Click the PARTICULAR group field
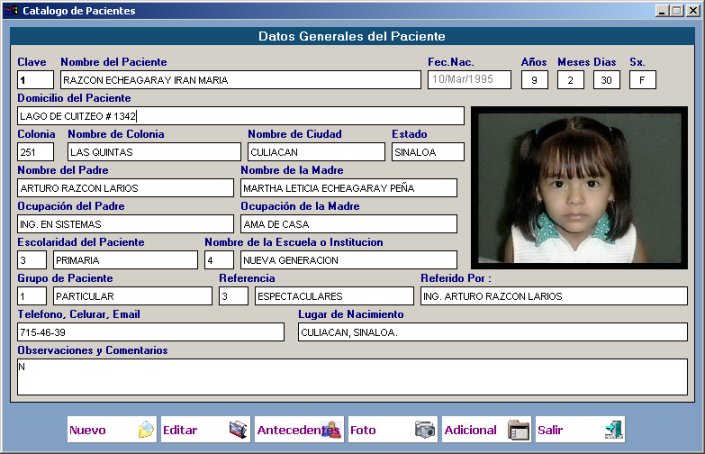 pos(133,296)
